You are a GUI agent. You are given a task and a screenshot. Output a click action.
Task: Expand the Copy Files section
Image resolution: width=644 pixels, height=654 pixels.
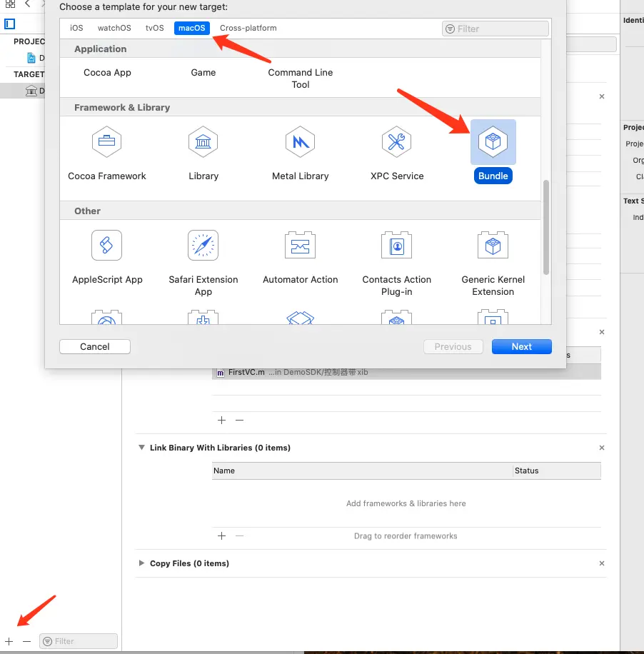pos(141,563)
